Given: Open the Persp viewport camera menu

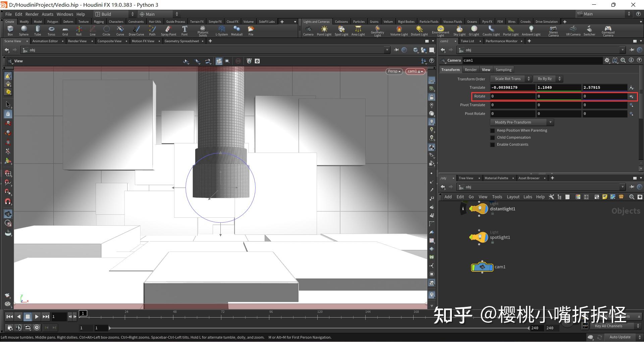Looking at the screenshot, I should 393,71.
